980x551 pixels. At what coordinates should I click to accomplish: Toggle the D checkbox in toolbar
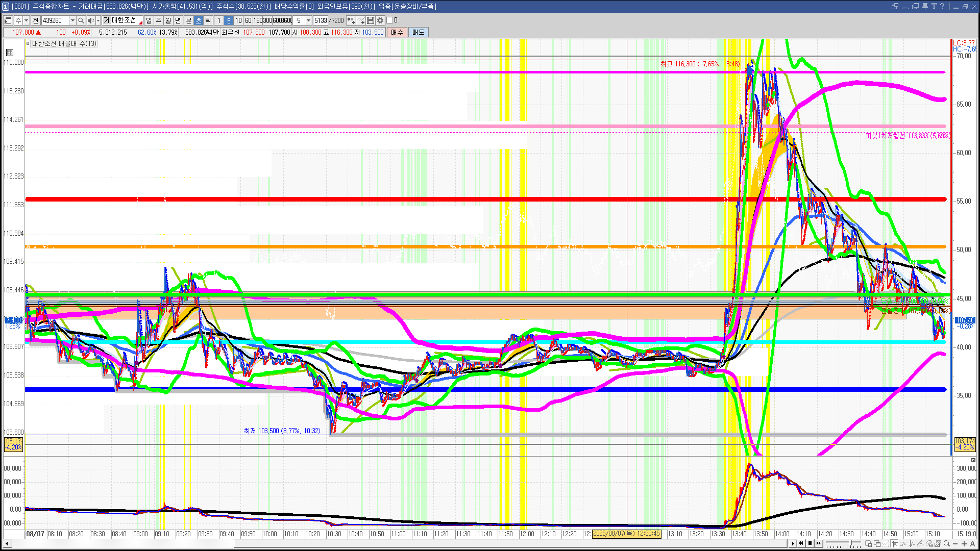point(390,20)
